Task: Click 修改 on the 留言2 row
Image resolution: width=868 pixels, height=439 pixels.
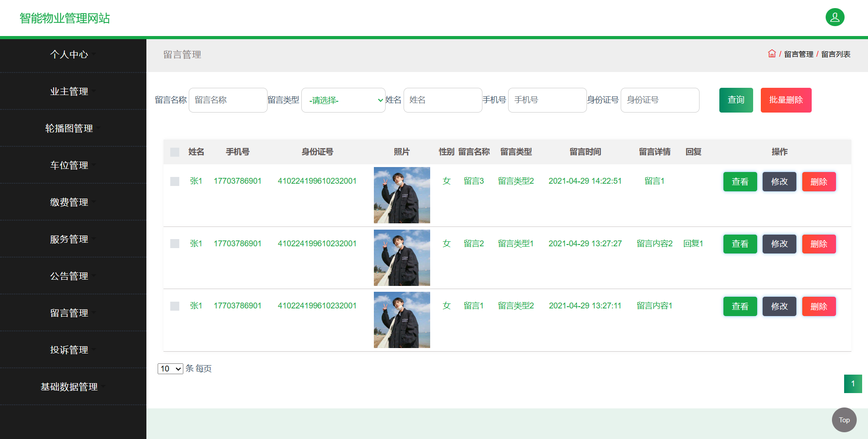Action: (779, 244)
